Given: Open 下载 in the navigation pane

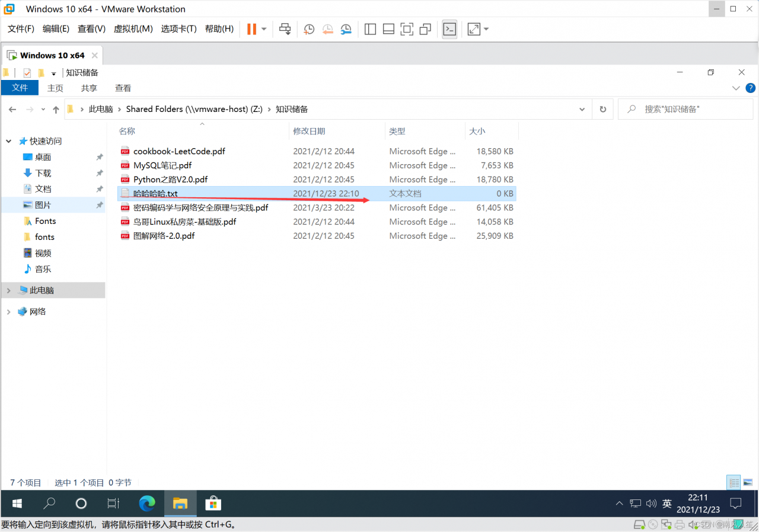Looking at the screenshot, I should pyautogui.click(x=43, y=173).
